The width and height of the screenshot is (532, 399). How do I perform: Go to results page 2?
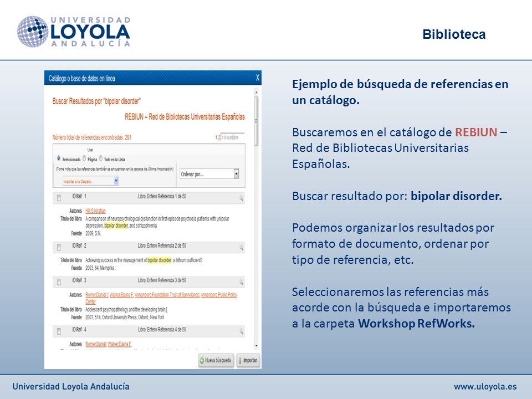(x=219, y=137)
